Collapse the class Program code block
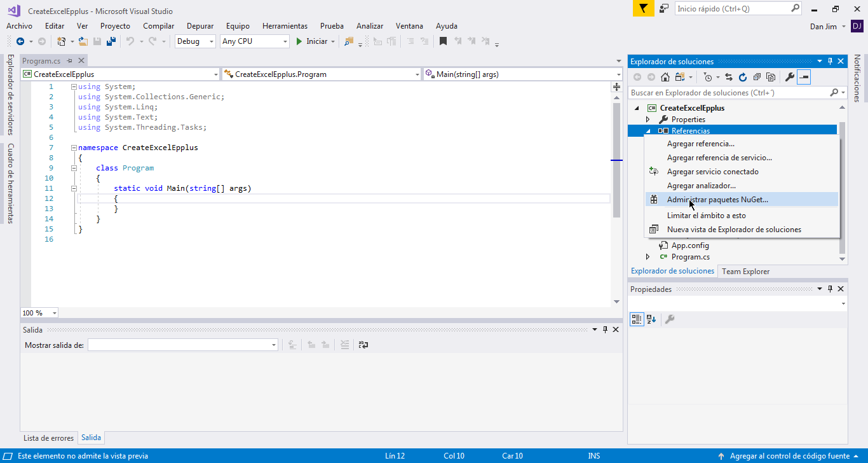The width and height of the screenshot is (868, 463). pos(74,168)
